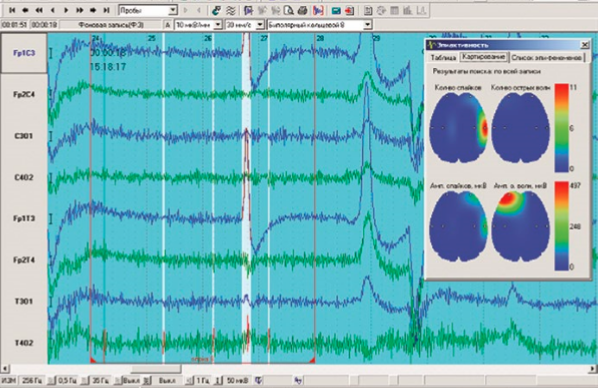Open the sweep speed dropdown (30 мм/с)
Image resolution: width=598 pixels, height=388 pixels.
[260, 25]
